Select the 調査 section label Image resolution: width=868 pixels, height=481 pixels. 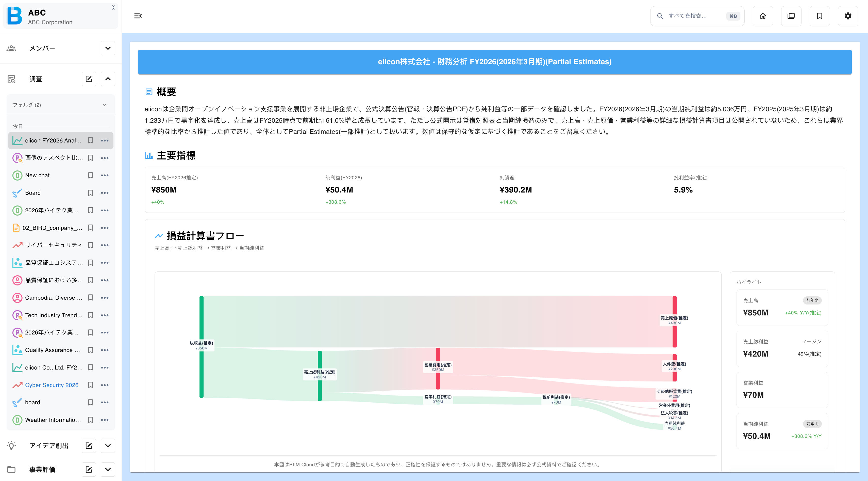(x=36, y=79)
